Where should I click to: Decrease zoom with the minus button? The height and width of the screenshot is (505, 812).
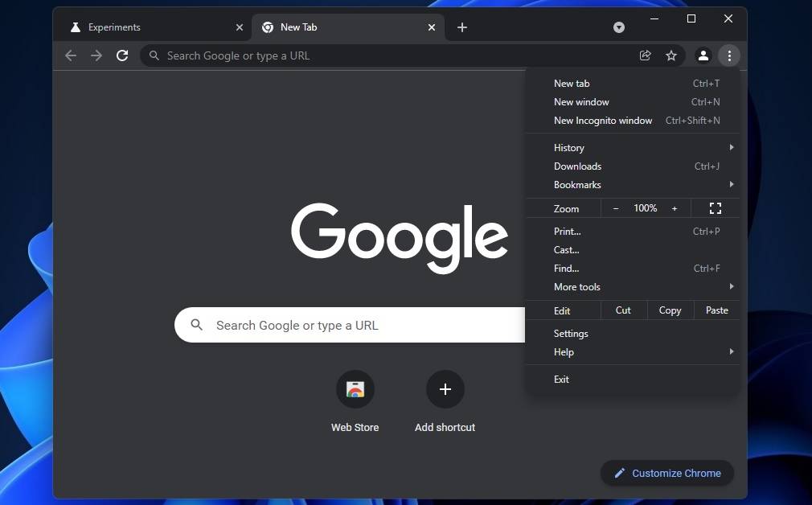click(616, 208)
